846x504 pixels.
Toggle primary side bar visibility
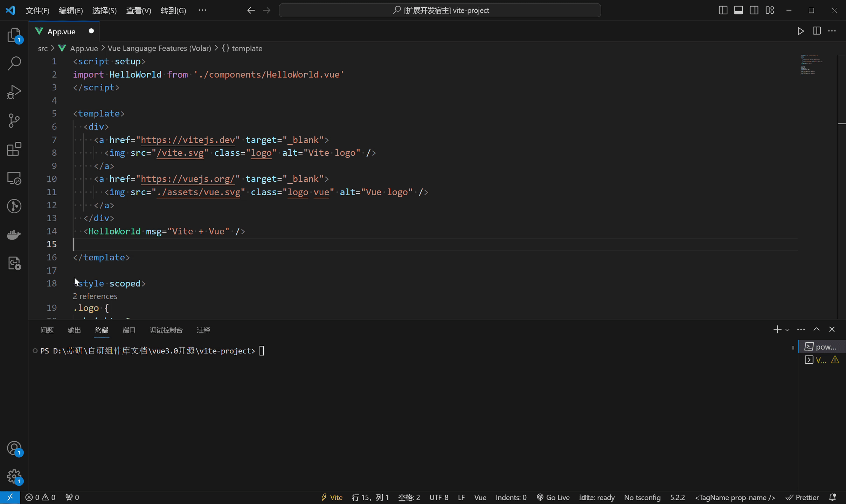(x=723, y=10)
